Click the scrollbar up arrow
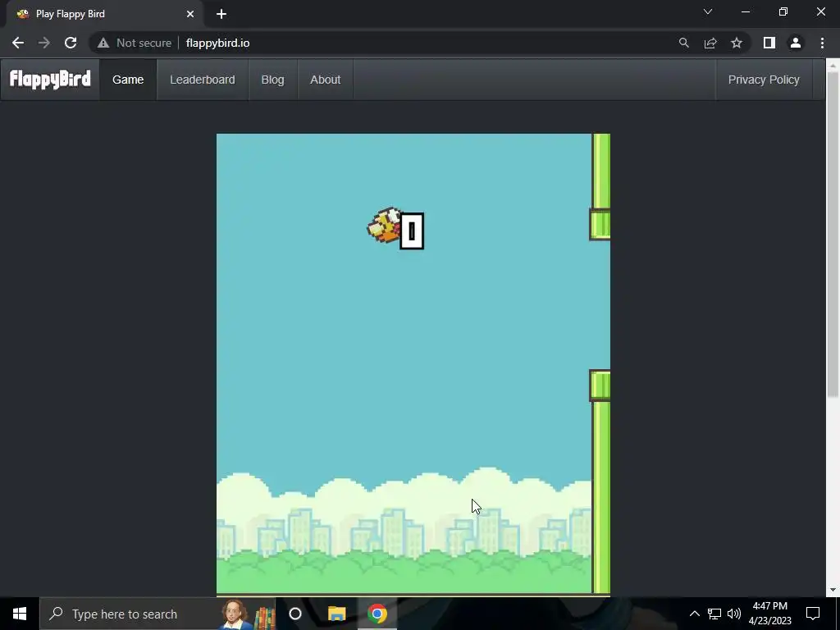Screen dimensions: 840x630 833,66
